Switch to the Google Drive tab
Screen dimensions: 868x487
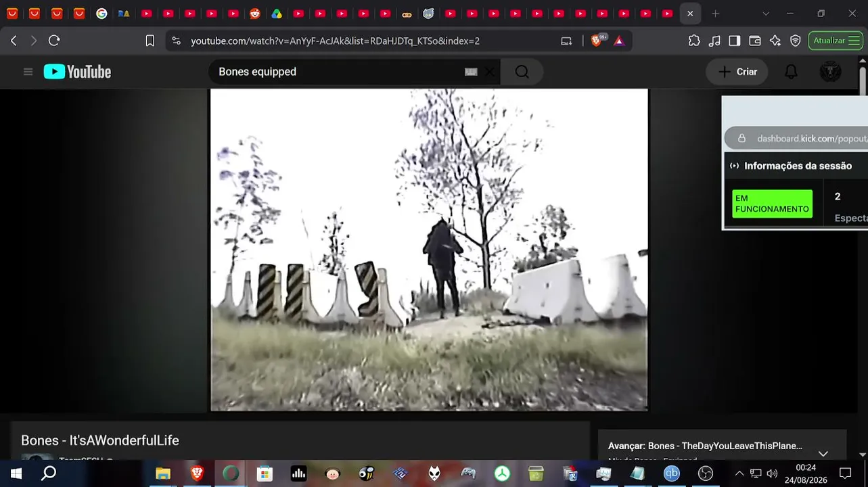pyautogui.click(x=276, y=14)
